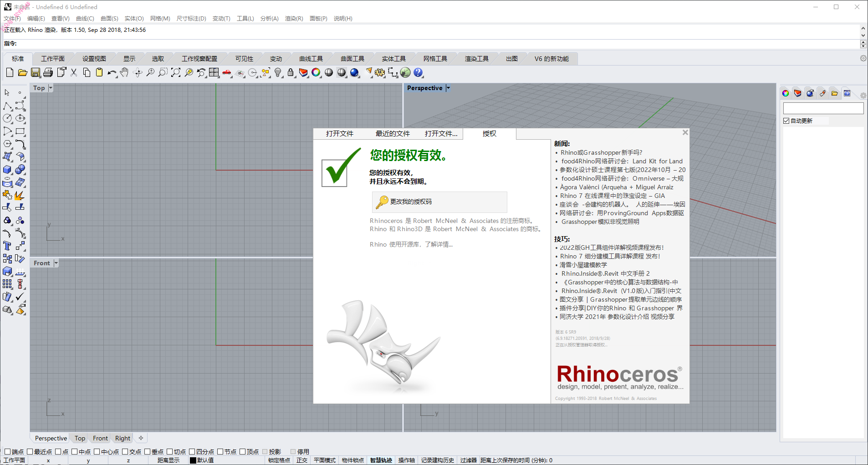Viewport: 868px width, 465px height.
Task: Switch to the V6 的新功能 toolbar tab
Action: 551,59
